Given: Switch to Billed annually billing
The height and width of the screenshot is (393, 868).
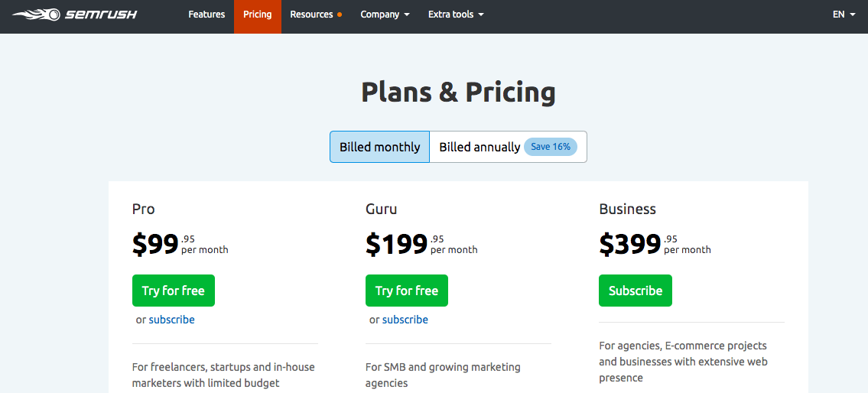Looking at the screenshot, I should click(x=480, y=147).
